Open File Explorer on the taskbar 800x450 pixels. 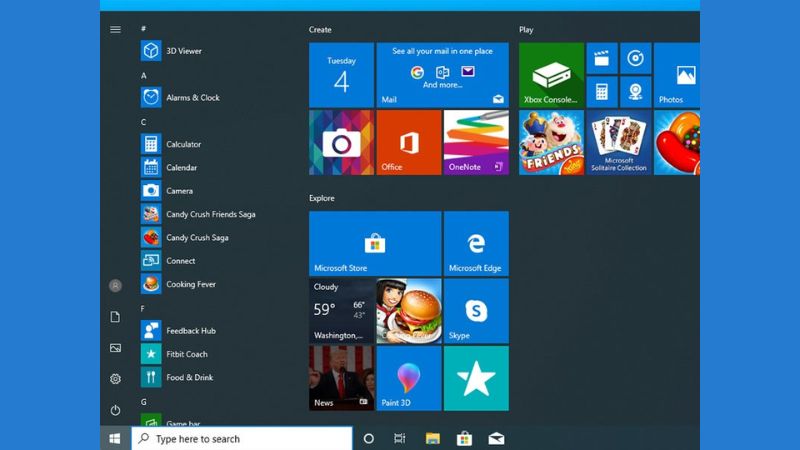point(433,439)
